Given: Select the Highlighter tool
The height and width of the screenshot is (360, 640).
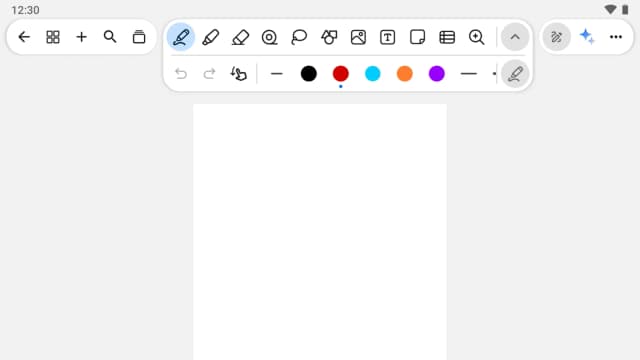Looking at the screenshot, I should (211, 37).
